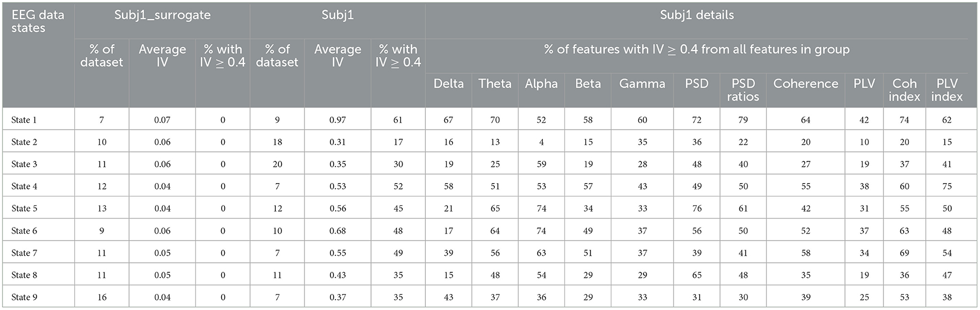Select the Subj1_surrogate column group header
The width and height of the screenshot is (980, 310).
pos(162,15)
